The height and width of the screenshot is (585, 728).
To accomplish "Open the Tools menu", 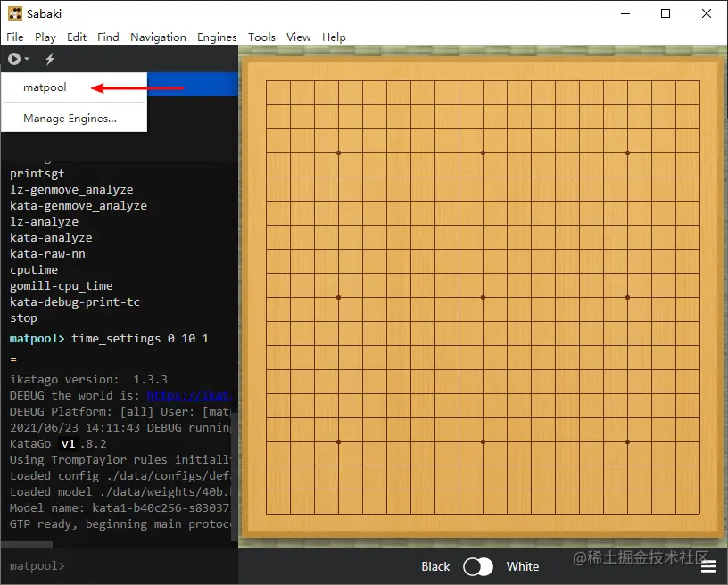I will [261, 37].
